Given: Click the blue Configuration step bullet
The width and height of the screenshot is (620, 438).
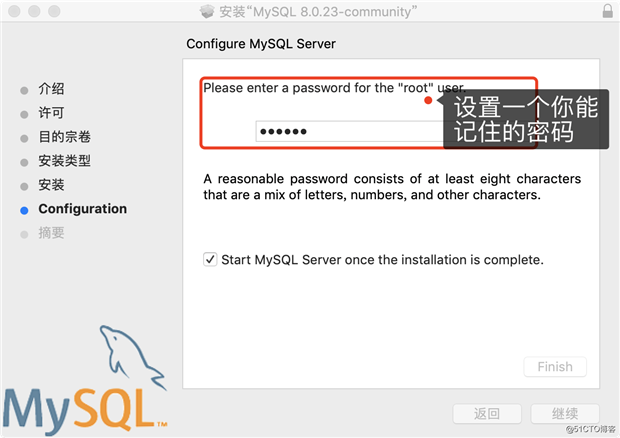Looking at the screenshot, I should pyautogui.click(x=24, y=210).
